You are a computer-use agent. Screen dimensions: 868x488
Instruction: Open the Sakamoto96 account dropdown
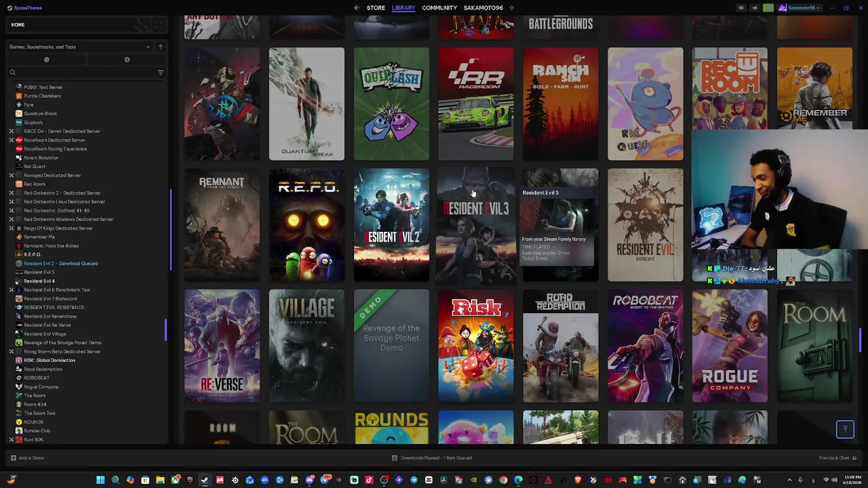pyautogui.click(x=800, y=8)
